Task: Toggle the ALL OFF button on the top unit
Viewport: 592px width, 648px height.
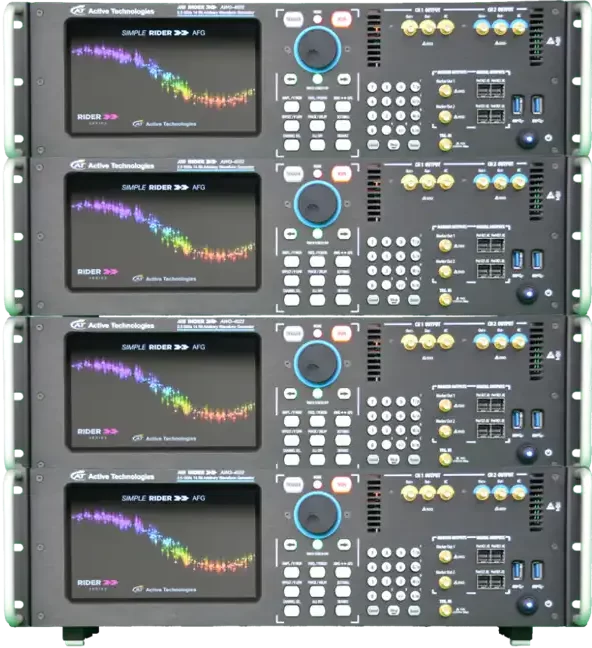Action: point(317,145)
